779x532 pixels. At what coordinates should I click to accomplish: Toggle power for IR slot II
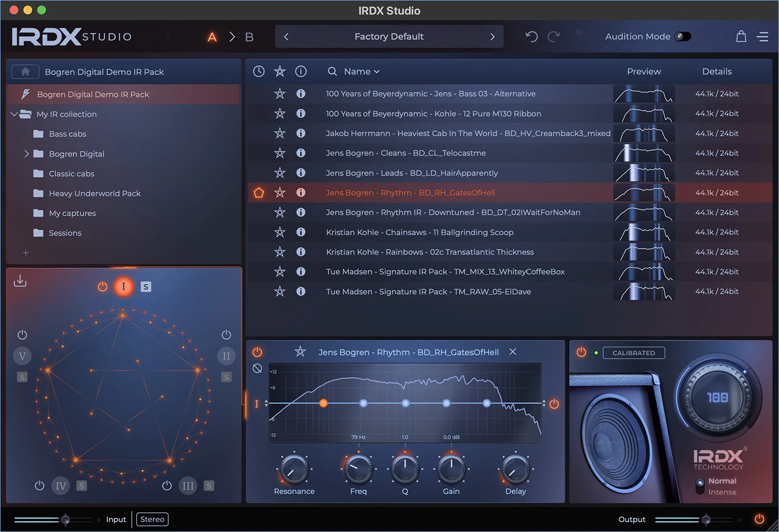[x=226, y=335]
